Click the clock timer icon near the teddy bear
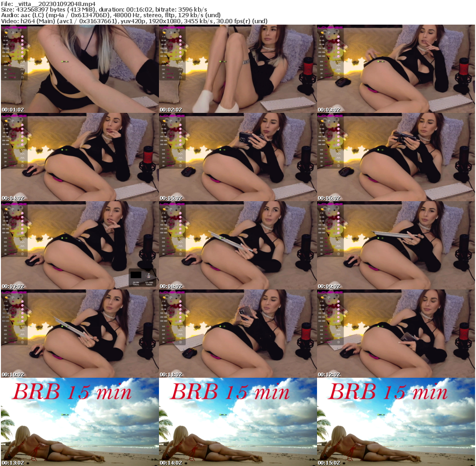 [x=13, y=33]
